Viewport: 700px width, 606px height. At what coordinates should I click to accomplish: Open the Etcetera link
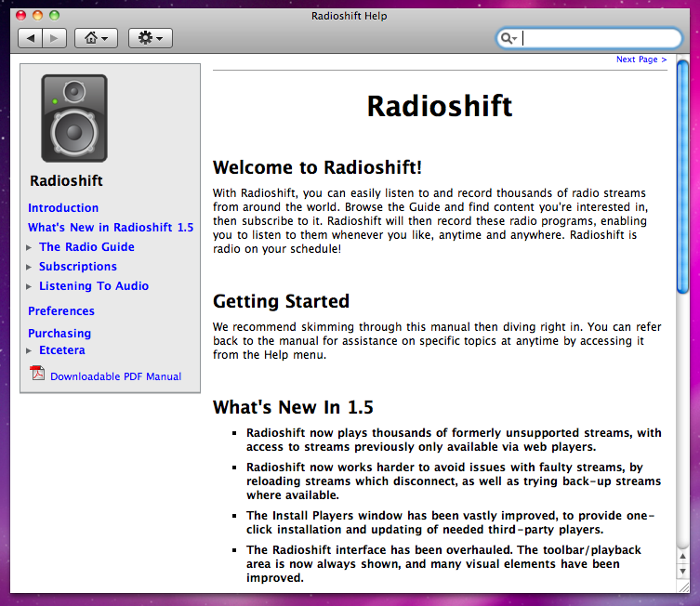coord(62,350)
